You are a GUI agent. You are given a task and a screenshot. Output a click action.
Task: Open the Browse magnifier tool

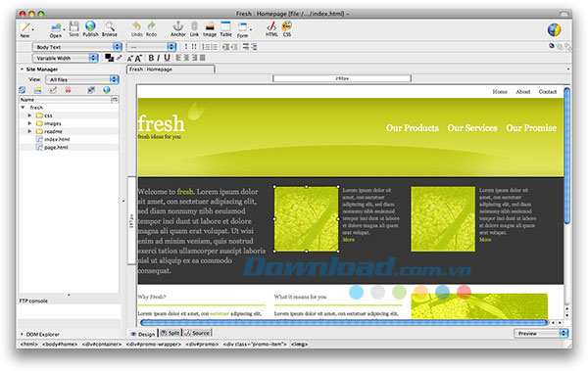click(x=110, y=26)
